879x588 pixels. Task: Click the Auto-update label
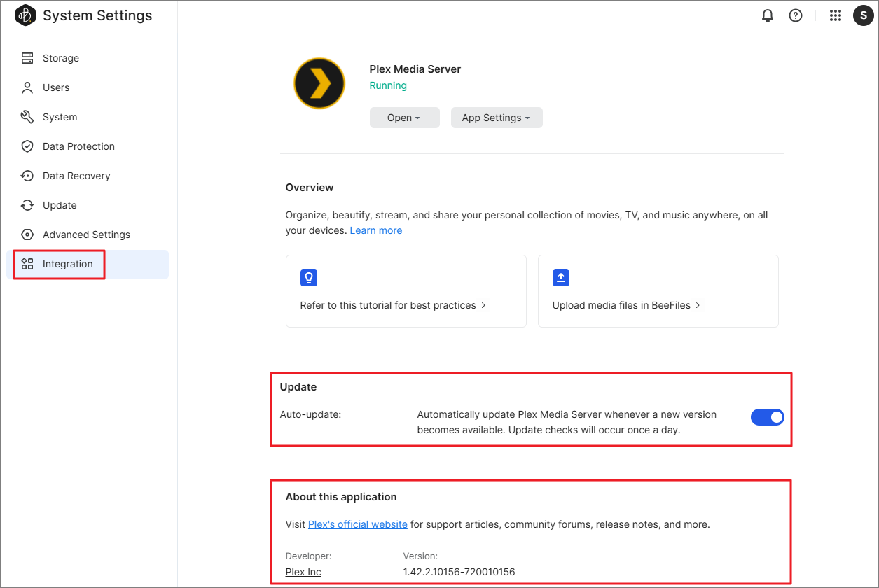coord(310,414)
